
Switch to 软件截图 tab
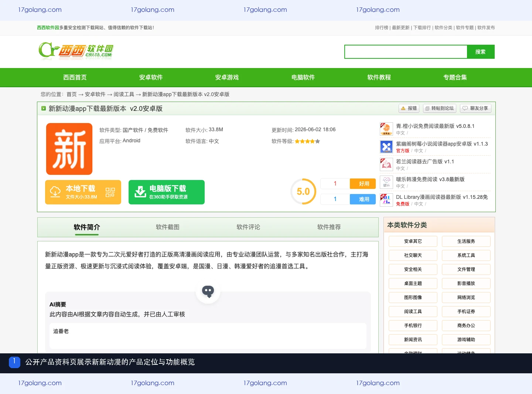(x=168, y=227)
